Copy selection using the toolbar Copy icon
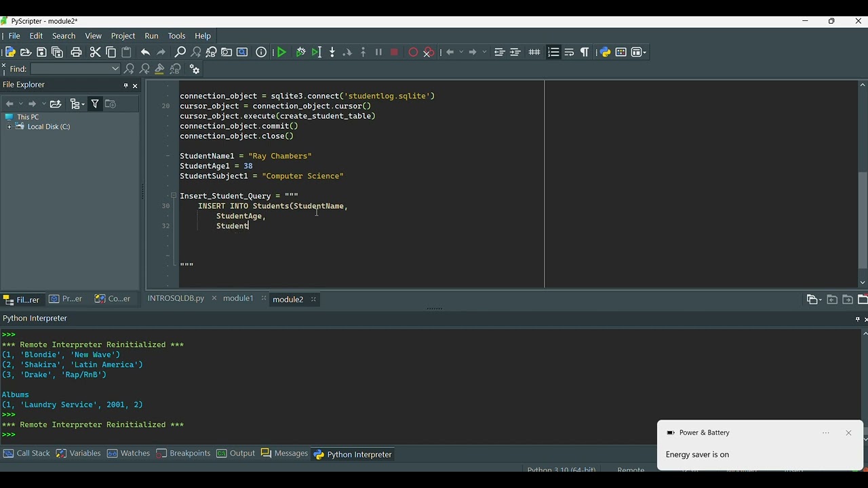The height and width of the screenshot is (488, 868). [111, 52]
